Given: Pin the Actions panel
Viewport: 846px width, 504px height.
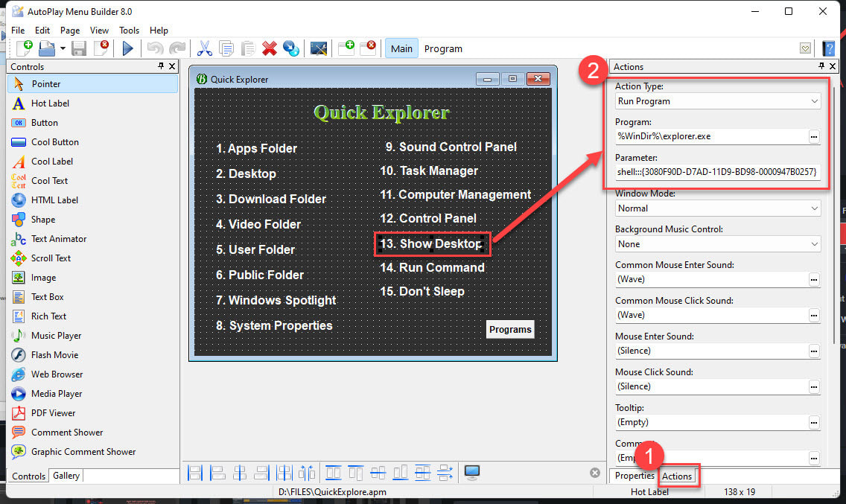Looking at the screenshot, I should [x=821, y=66].
